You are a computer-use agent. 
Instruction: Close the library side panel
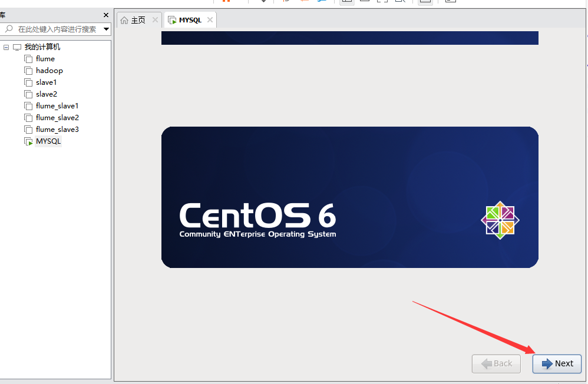coord(105,15)
